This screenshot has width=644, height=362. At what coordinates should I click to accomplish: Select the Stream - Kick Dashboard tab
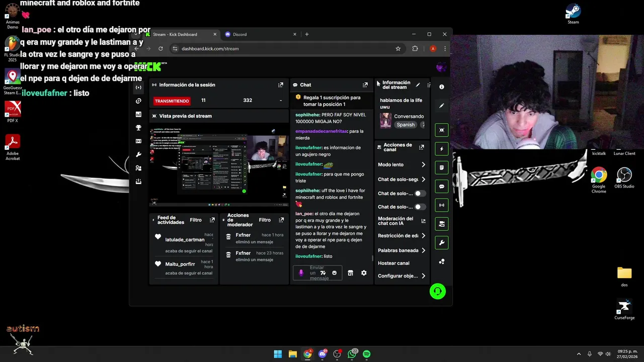(x=180, y=34)
